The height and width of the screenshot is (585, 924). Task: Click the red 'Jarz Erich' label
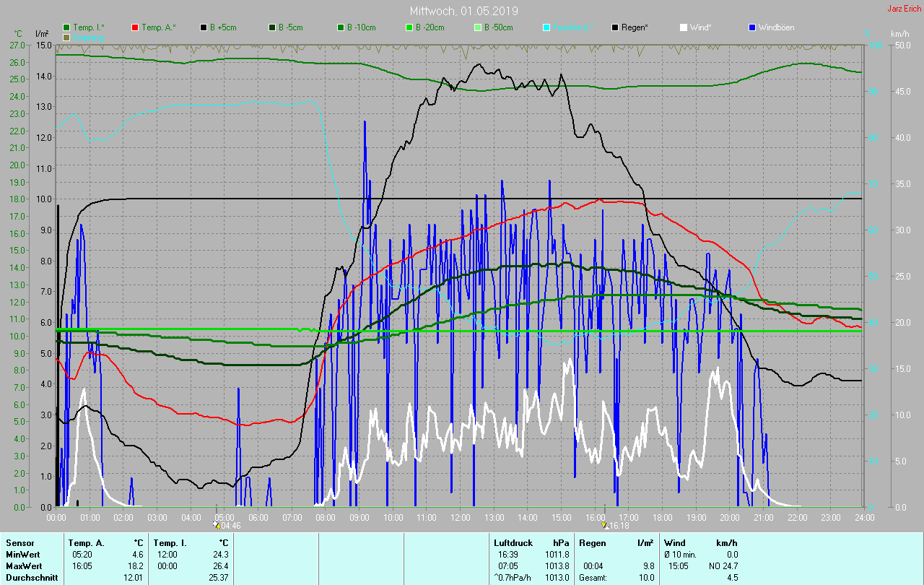coord(905,9)
